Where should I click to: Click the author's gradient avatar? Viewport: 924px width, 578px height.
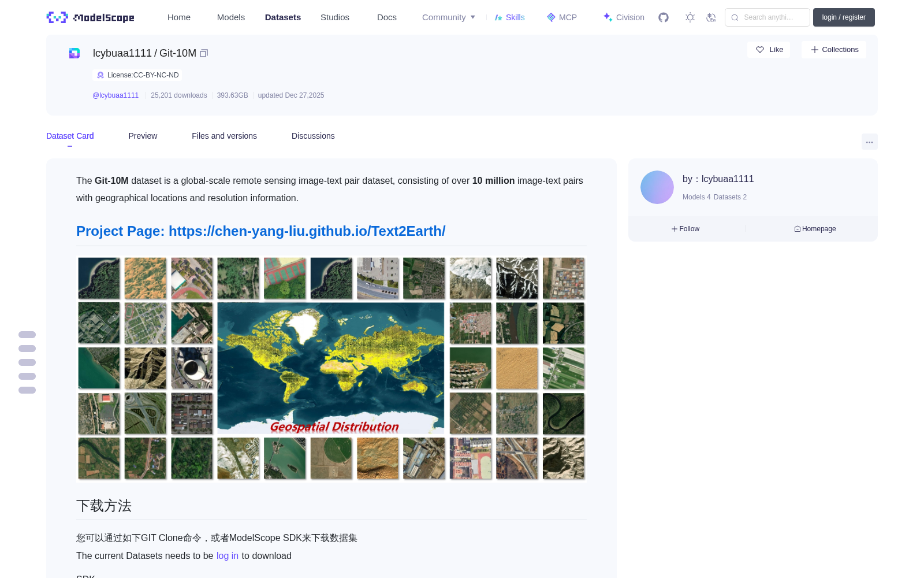coord(657,187)
